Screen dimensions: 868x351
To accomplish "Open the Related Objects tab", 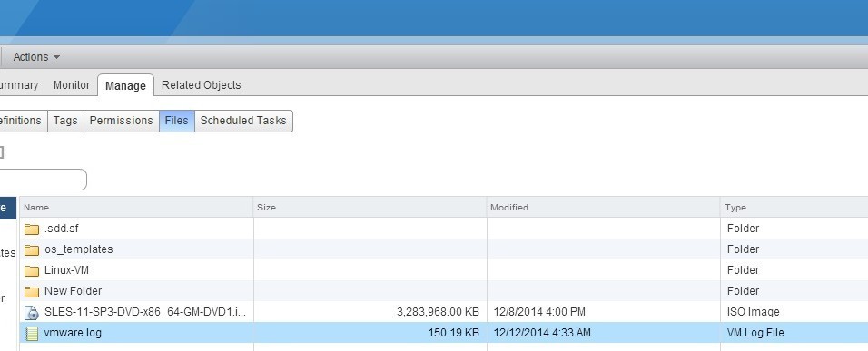I will (x=201, y=85).
